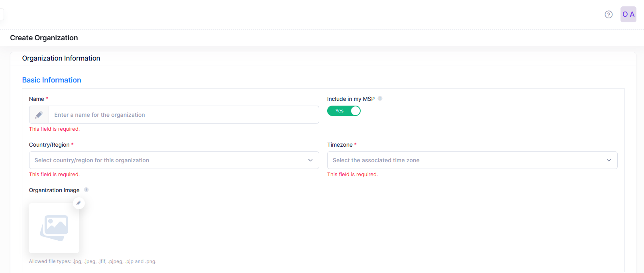Click the Name field label

36,99
